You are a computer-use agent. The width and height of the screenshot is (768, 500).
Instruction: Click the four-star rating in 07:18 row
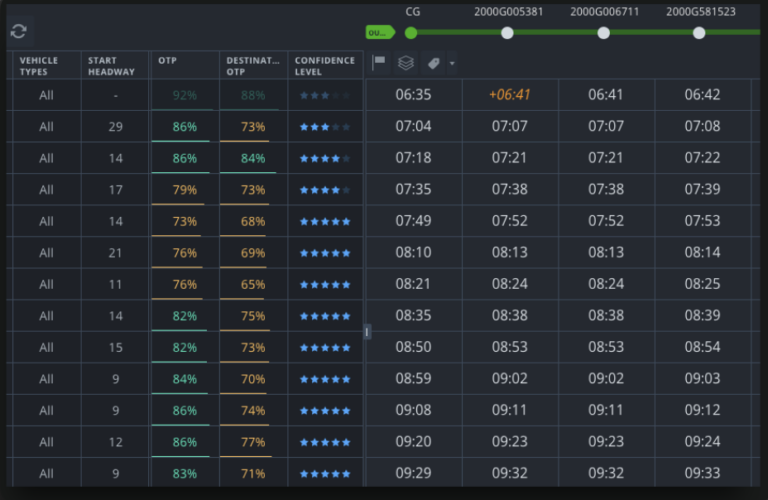pos(325,159)
